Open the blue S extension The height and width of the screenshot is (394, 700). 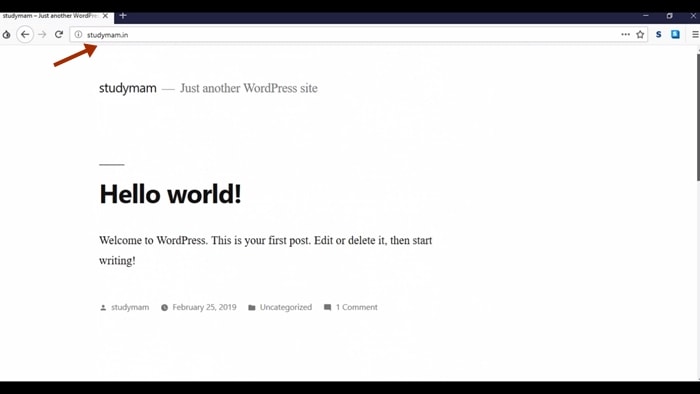pos(658,34)
